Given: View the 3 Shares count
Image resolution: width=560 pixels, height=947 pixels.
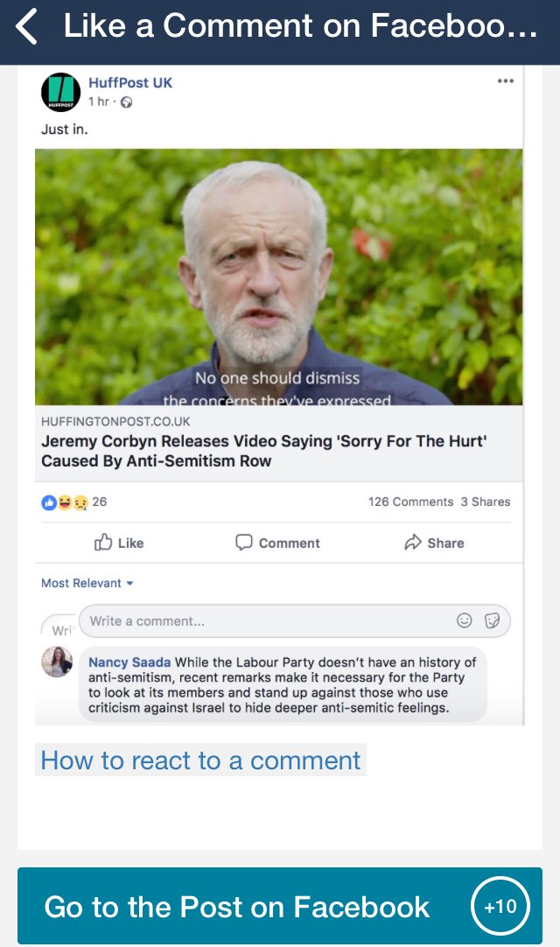Looking at the screenshot, I should (485, 502).
